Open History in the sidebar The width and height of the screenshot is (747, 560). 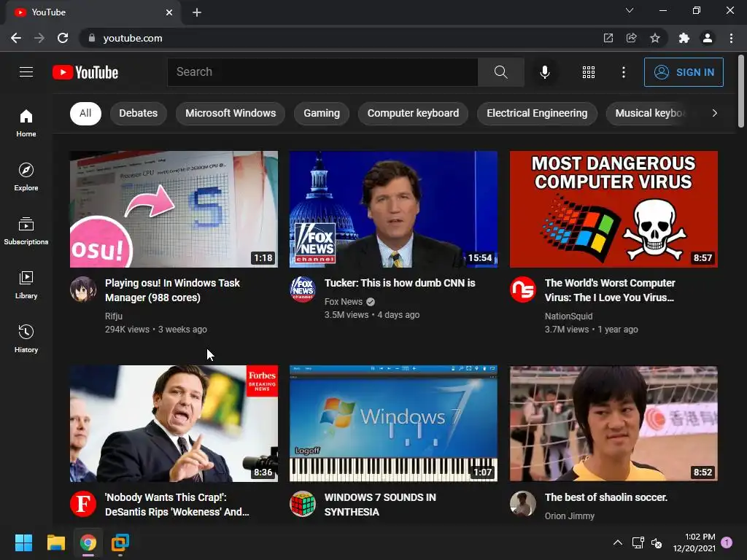click(26, 338)
